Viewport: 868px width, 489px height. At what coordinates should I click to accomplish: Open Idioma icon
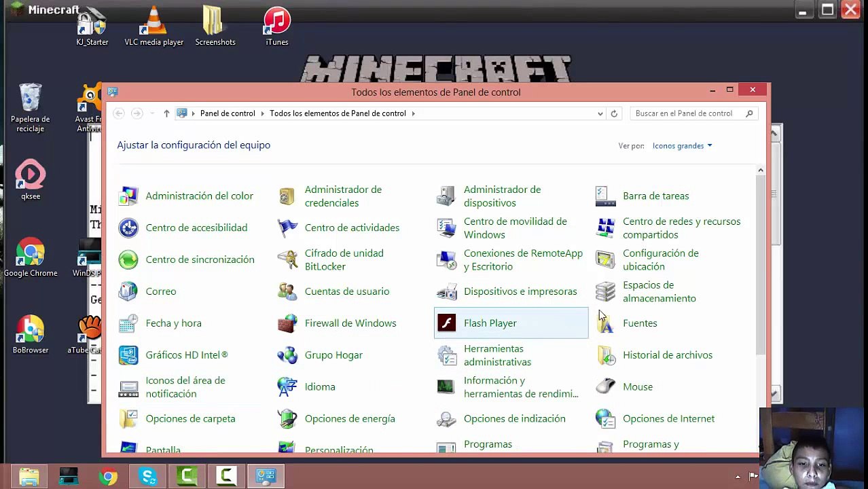click(x=287, y=386)
